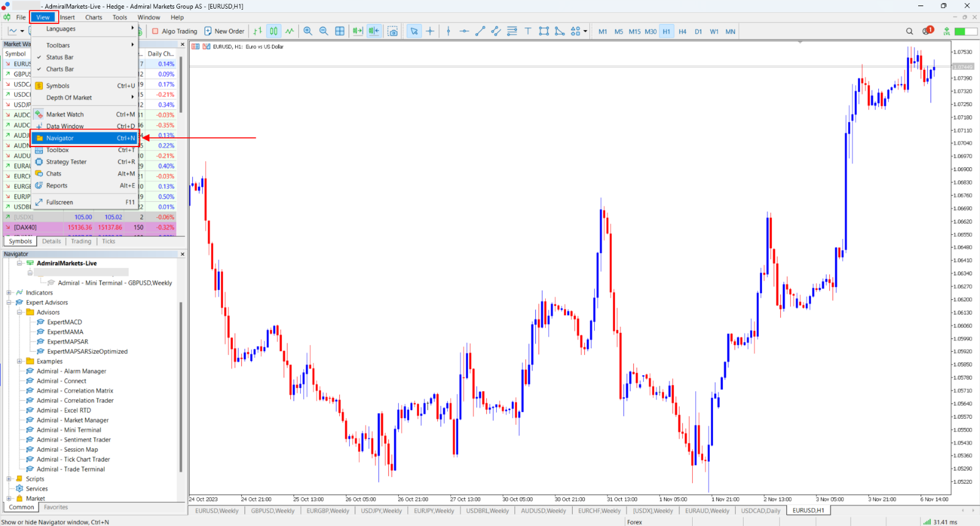Image resolution: width=980 pixels, height=526 pixels.
Task: Toggle Status Bar in View menu
Action: click(x=85, y=57)
